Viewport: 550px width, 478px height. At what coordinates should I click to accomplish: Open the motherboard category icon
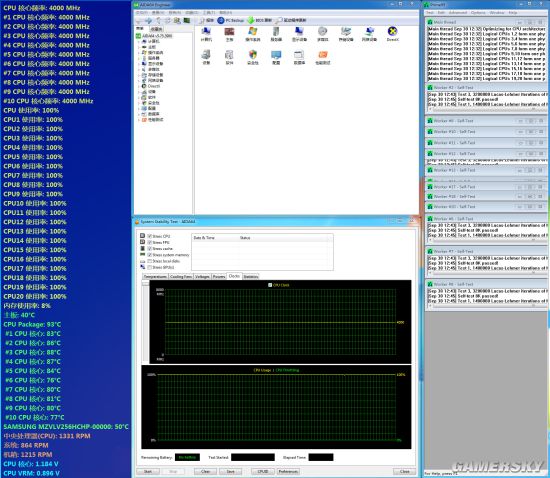pyautogui.click(x=229, y=31)
